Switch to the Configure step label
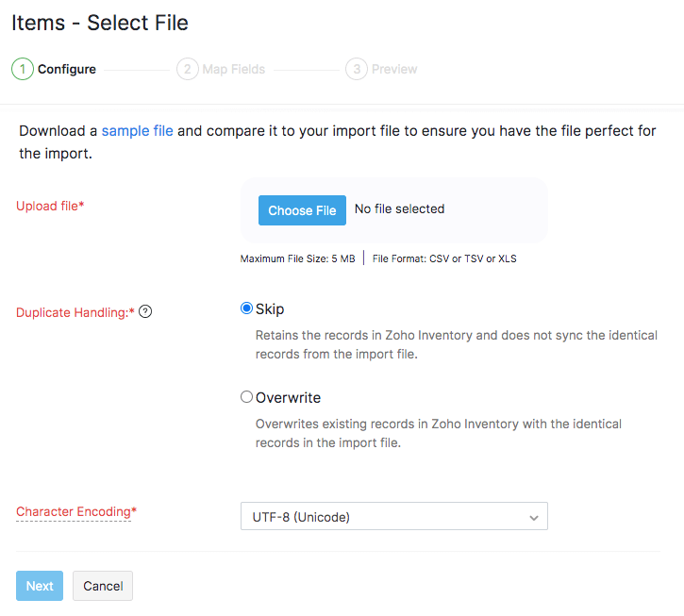684x616 pixels. (x=67, y=69)
